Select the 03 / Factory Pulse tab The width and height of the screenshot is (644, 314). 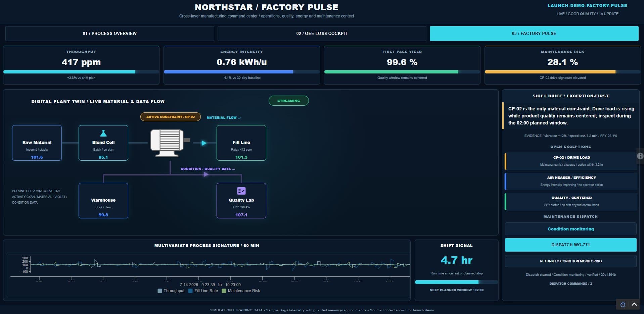(x=534, y=34)
